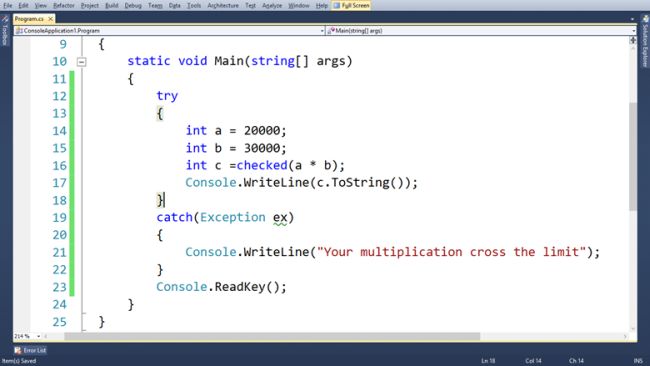Open the Architecture menu
Image resolution: width=650 pixels, height=366 pixels.
click(223, 5)
